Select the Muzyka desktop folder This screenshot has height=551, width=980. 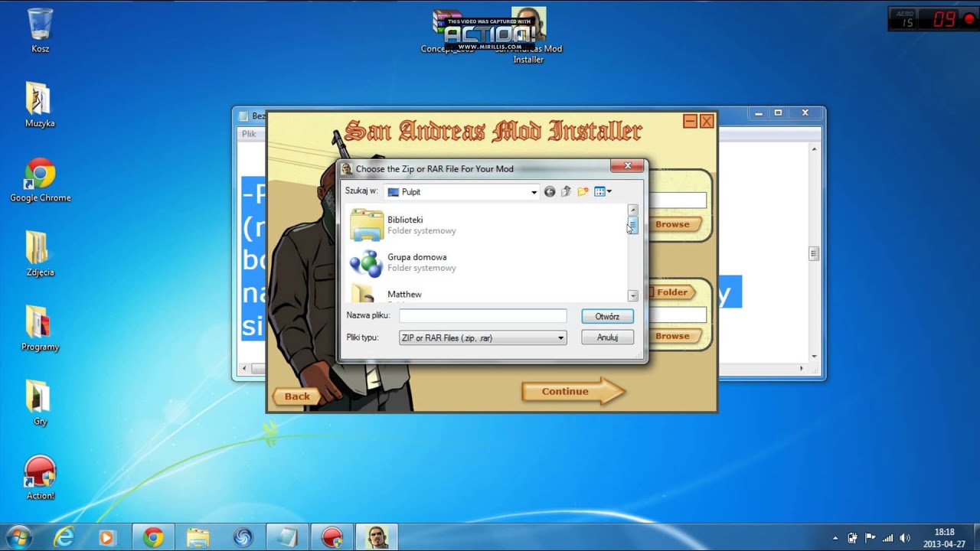[40, 104]
